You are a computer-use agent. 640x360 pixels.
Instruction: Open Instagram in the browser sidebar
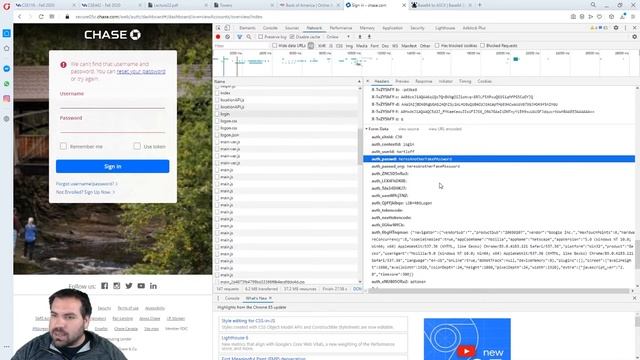(x=7, y=98)
